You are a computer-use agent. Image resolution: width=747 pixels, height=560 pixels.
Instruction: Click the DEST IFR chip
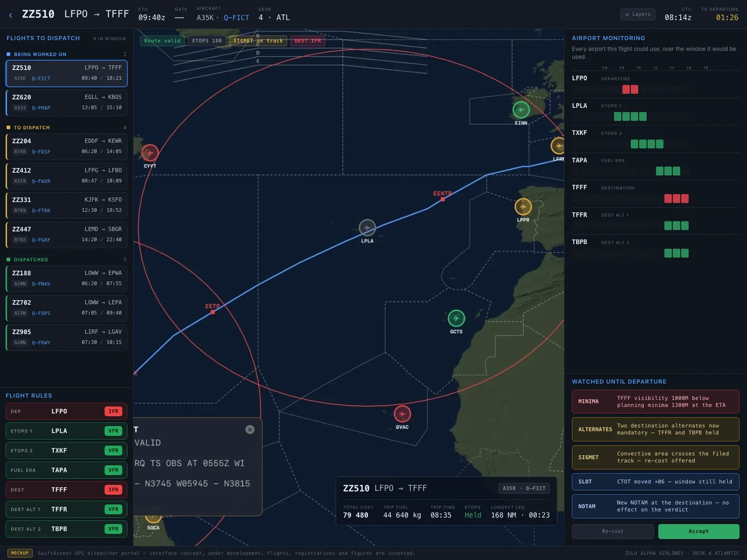(308, 41)
